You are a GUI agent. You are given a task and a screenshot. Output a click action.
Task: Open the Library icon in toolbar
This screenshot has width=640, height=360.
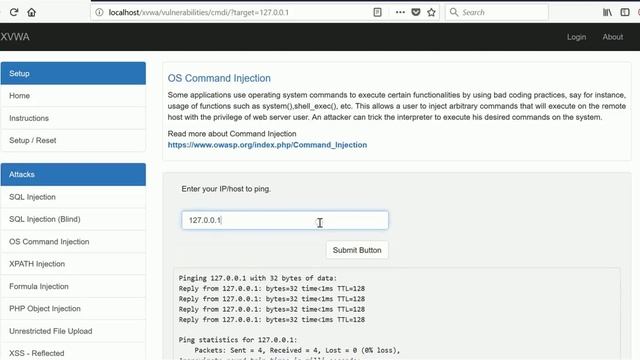tap(607, 12)
